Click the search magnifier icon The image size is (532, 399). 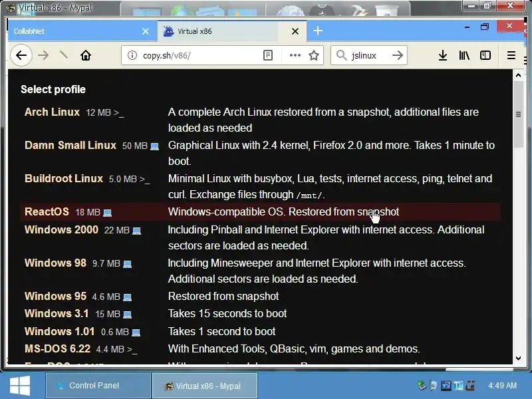tap(341, 55)
